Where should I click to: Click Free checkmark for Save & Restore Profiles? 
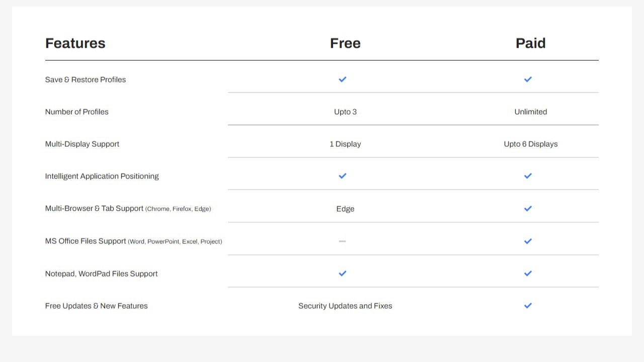point(343,79)
